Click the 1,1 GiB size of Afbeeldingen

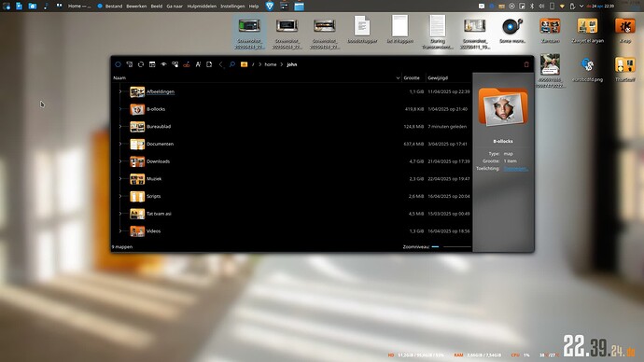416,92
